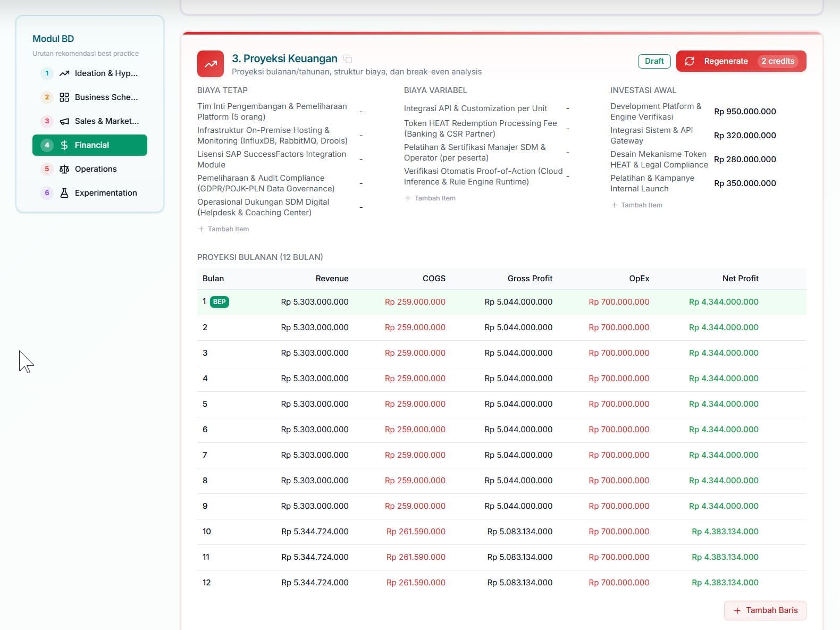Click the Operations balance-scale icon
Viewport: 840px width, 630px height.
(64, 169)
